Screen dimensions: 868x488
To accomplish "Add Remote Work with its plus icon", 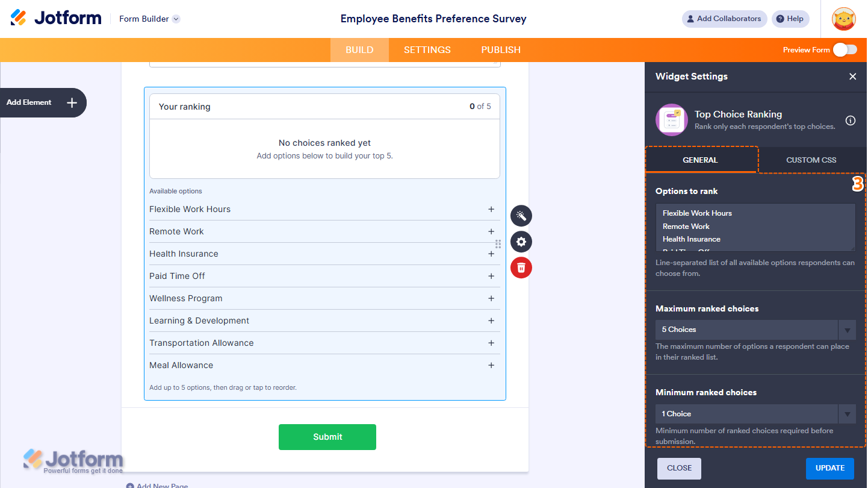I will pyautogui.click(x=491, y=231).
